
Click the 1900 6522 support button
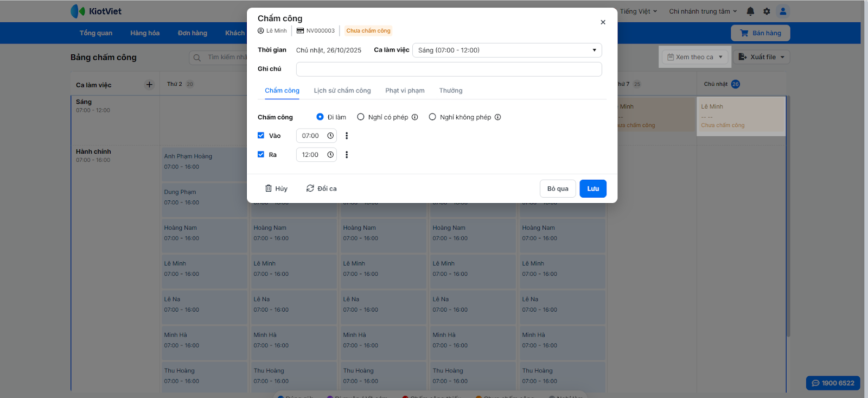click(833, 383)
